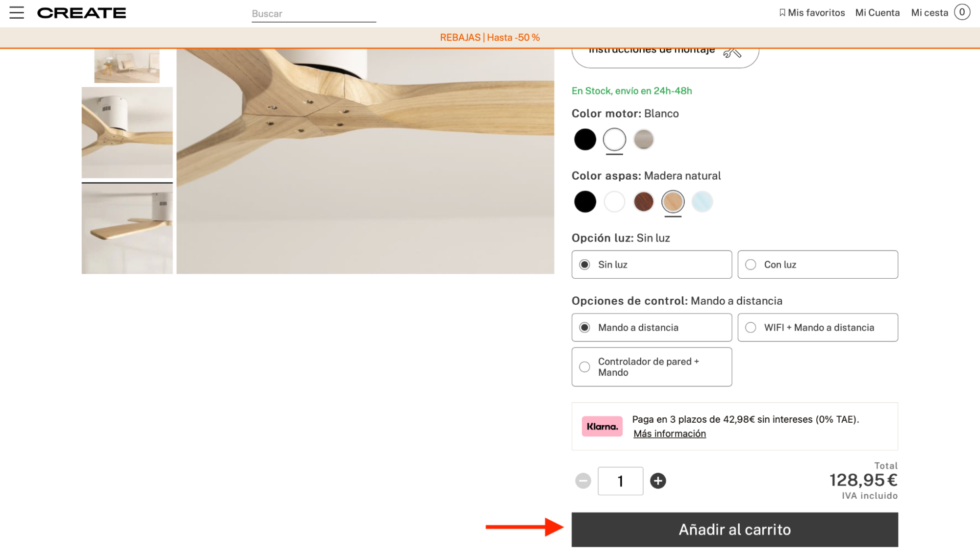Viewport: 980px width, 556px height.
Task: Click the favorites heart icon
Action: click(782, 12)
